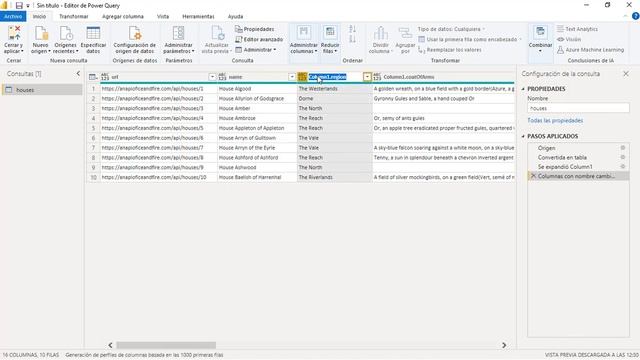
Task: Open Azure Machine Learning
Action: point(591,50)
